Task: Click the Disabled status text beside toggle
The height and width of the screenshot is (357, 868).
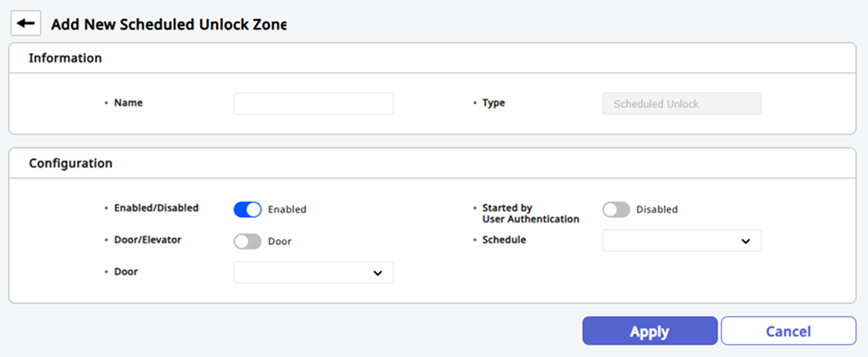Action: [x=657, y=209]
